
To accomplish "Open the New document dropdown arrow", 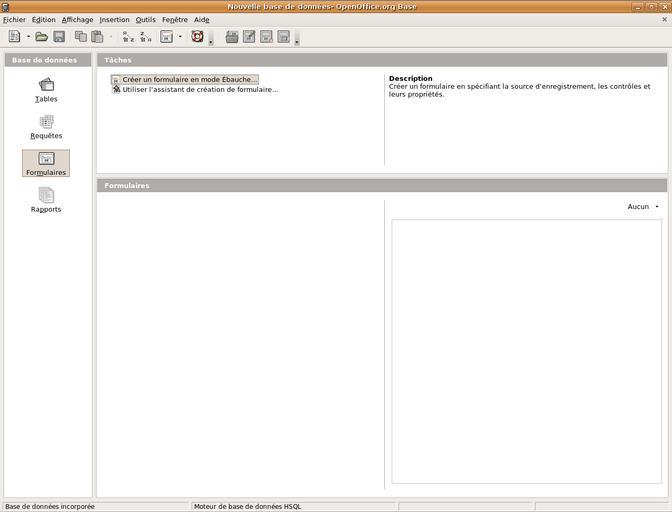I will (x=28, y=37).
